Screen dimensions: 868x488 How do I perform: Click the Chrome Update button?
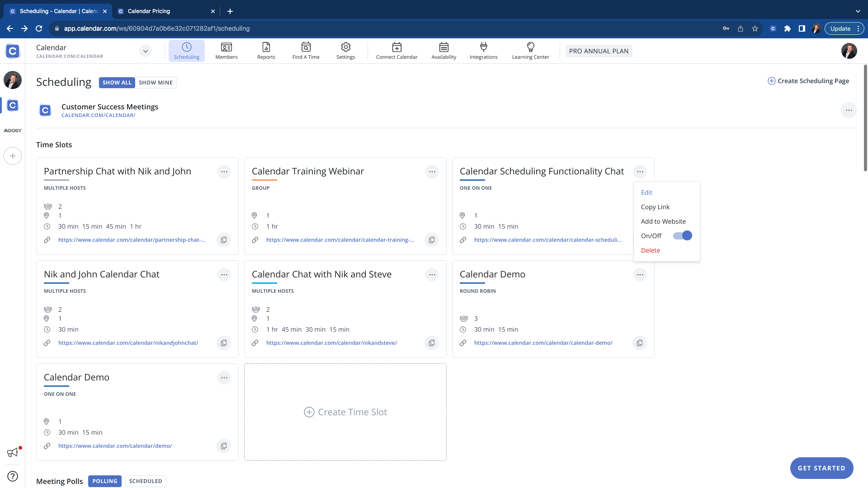(x=844, y=28)
